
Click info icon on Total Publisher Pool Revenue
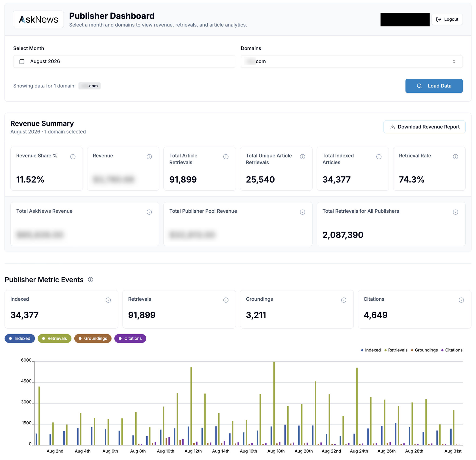tap(303, 212)
